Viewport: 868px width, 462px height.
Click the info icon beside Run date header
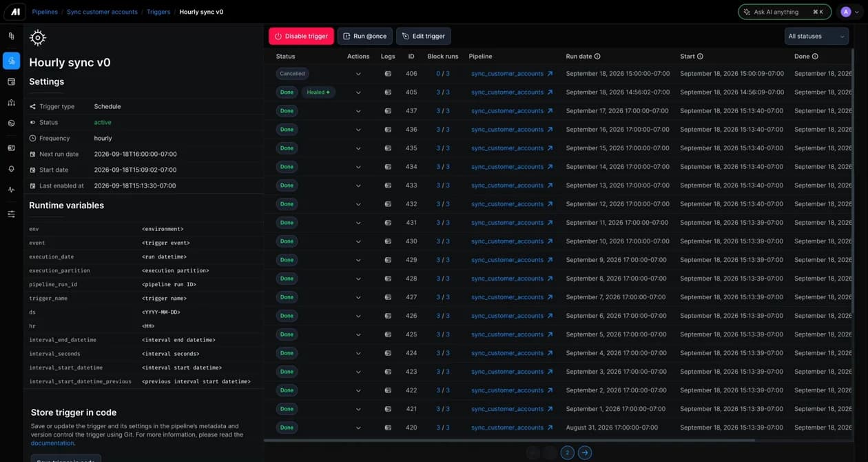pos(597,57)
